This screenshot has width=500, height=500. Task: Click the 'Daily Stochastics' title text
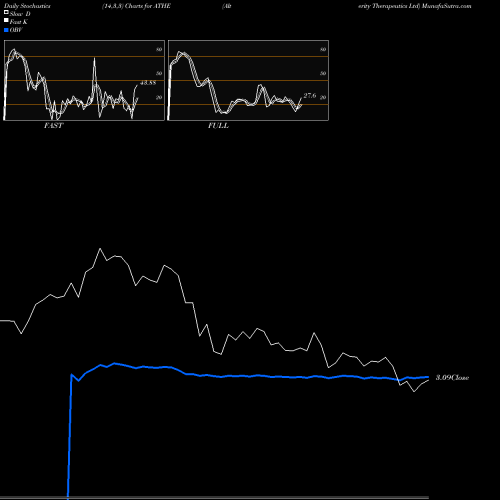click(27, 6)
